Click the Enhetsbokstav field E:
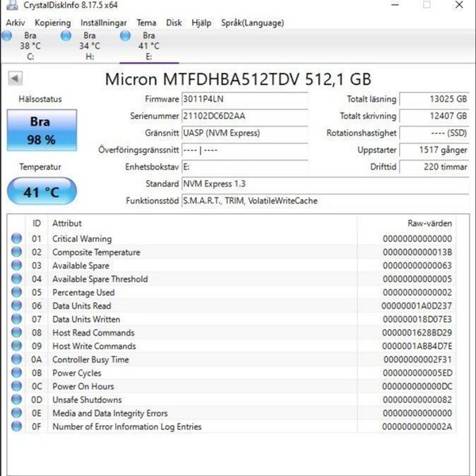 (244, 167)
